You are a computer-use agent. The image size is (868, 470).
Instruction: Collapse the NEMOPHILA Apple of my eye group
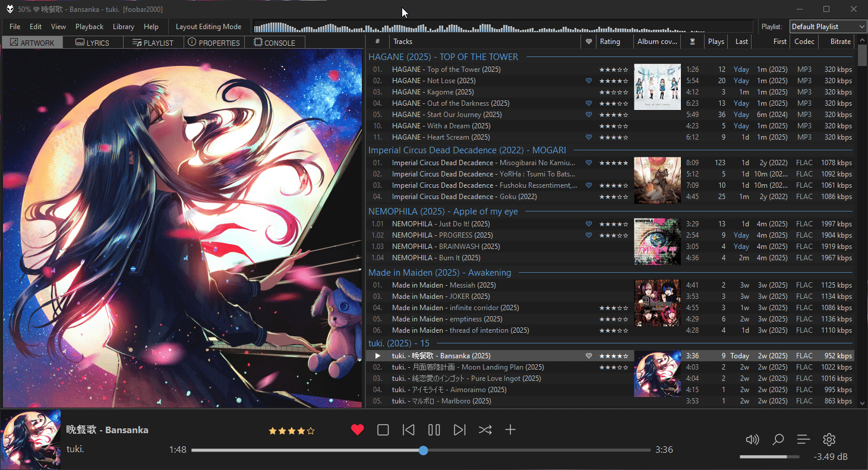coord(443,212)
